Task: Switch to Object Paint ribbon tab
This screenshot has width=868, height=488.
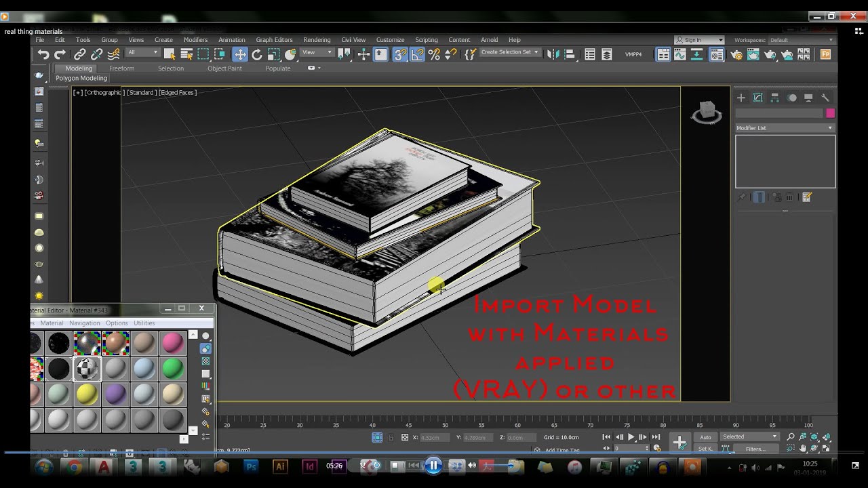Action: [224, 68]
